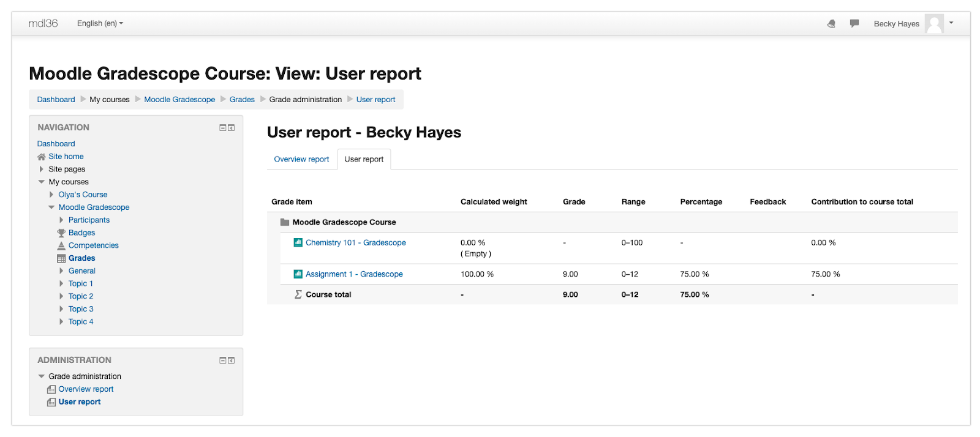This screenshot has width=980, height=437.
Task: Open Topic 1 link
Action: pyautogui.click(x=80, y=283)
